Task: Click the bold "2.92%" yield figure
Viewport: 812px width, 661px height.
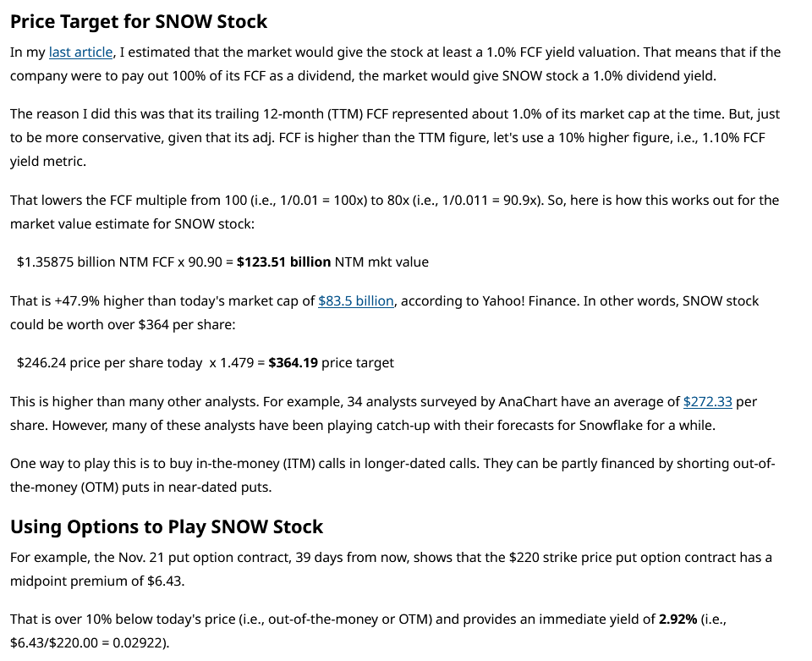Action: [x=678, y=619]
